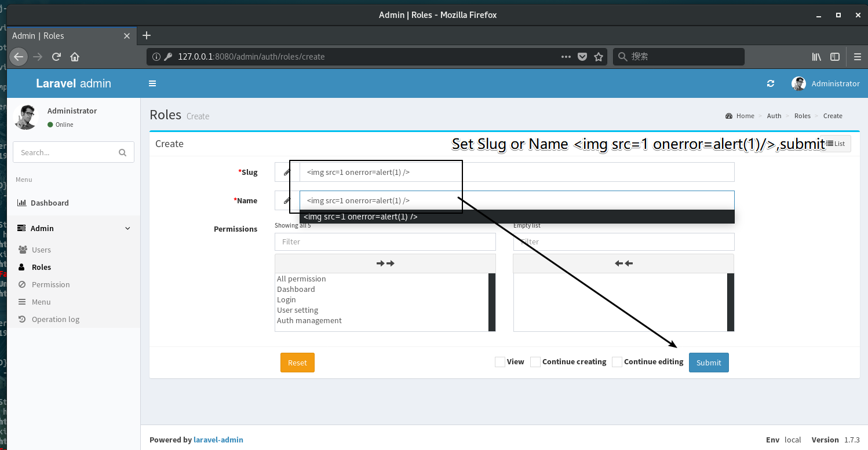Follow the laravel-admin footer link

(x=218, y=440)
